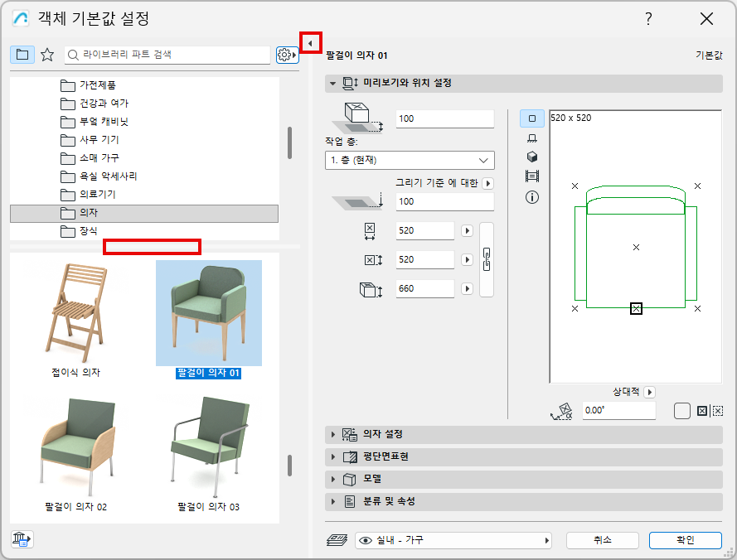
Task: Select 의자 folder in library tree
Action: click(144, 213)
